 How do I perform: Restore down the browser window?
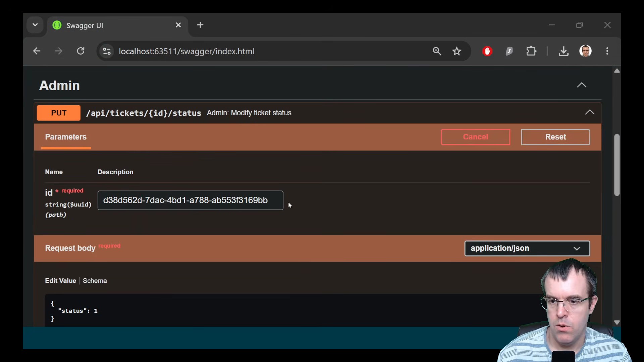pos(579,25)
